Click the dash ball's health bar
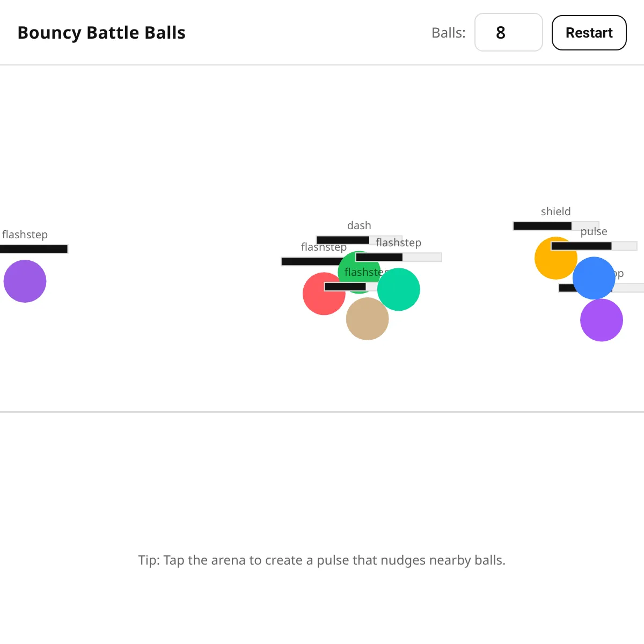 tap(359, 240)
